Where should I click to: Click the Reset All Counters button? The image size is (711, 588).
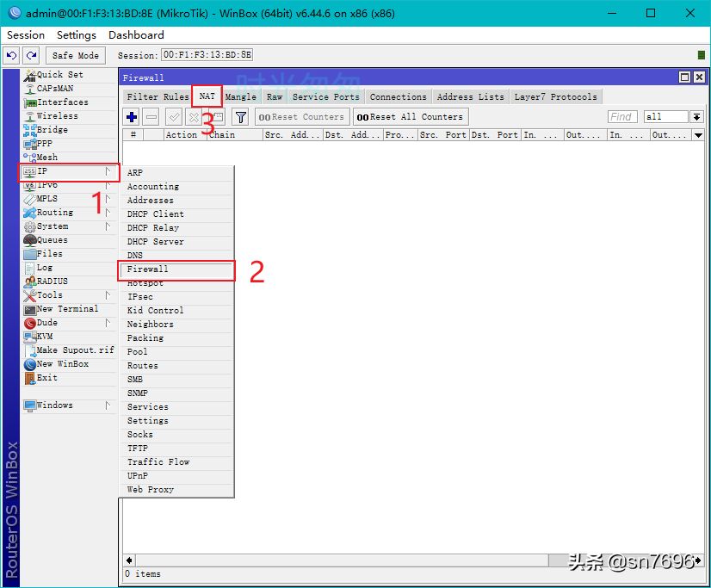[x=411, y=117]
